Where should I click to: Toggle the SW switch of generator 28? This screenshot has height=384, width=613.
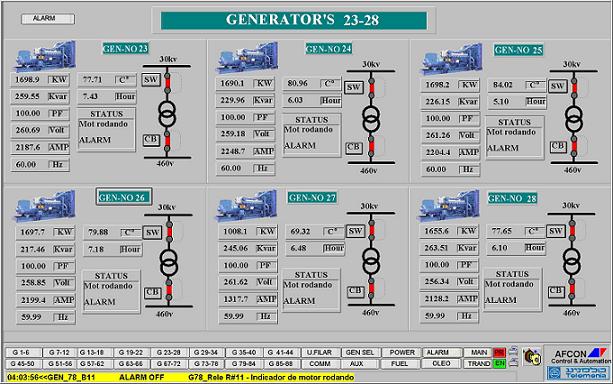[555, 231]
